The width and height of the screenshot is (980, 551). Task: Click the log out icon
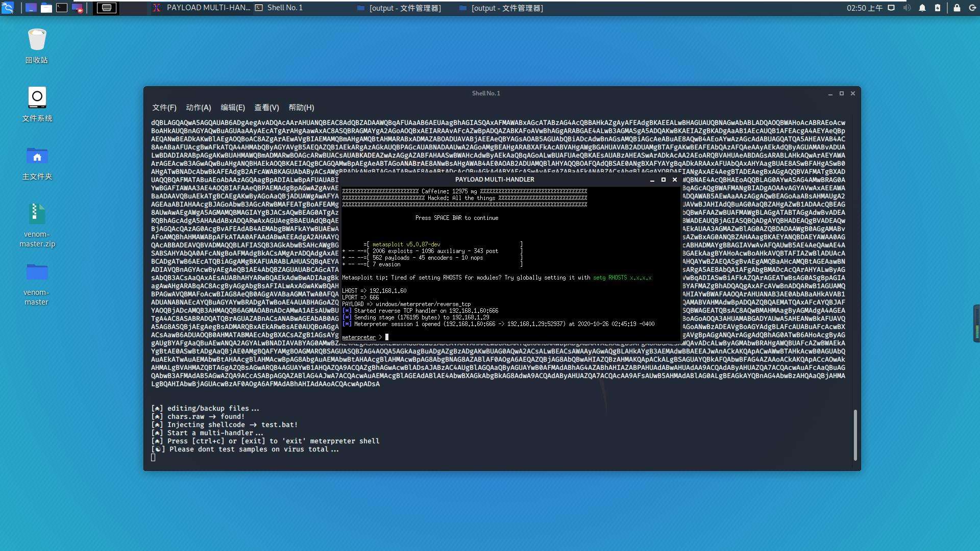[x=972, y=8]
